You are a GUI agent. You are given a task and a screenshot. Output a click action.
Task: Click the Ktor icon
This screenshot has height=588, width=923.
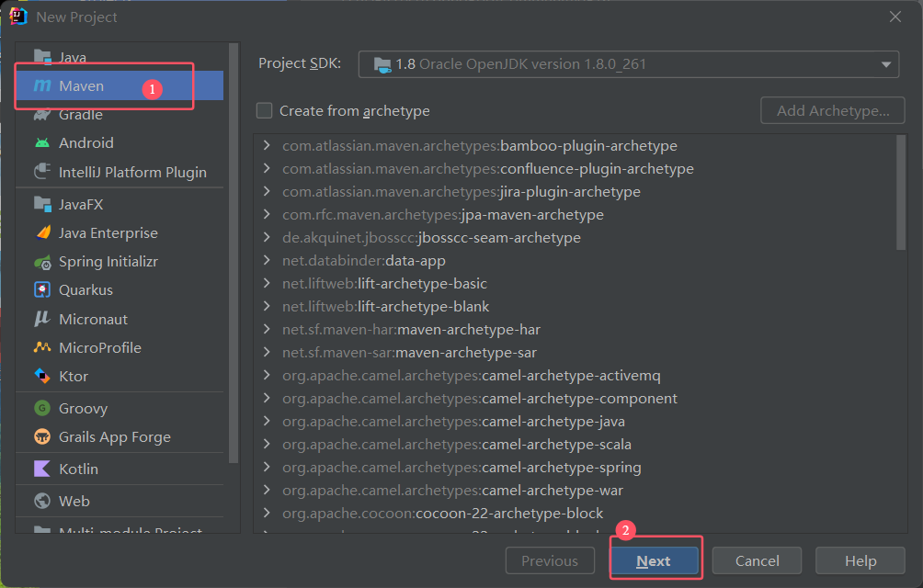(x=42, y=376)
